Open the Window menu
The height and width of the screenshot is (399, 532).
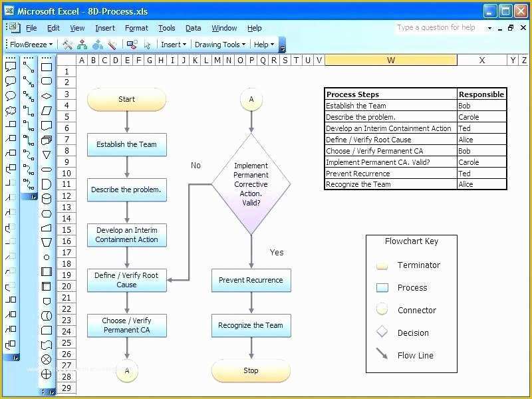[224, 28]
